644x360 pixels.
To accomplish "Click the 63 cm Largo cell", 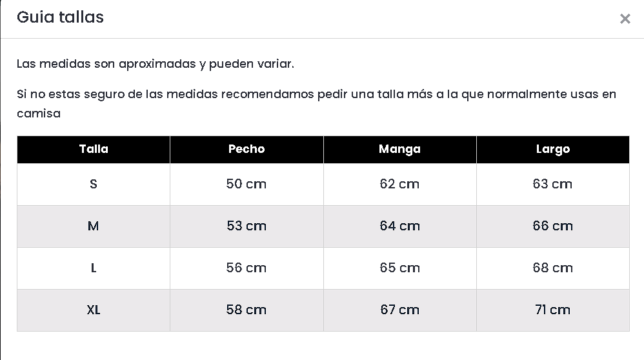I will [x=553, y=184].
